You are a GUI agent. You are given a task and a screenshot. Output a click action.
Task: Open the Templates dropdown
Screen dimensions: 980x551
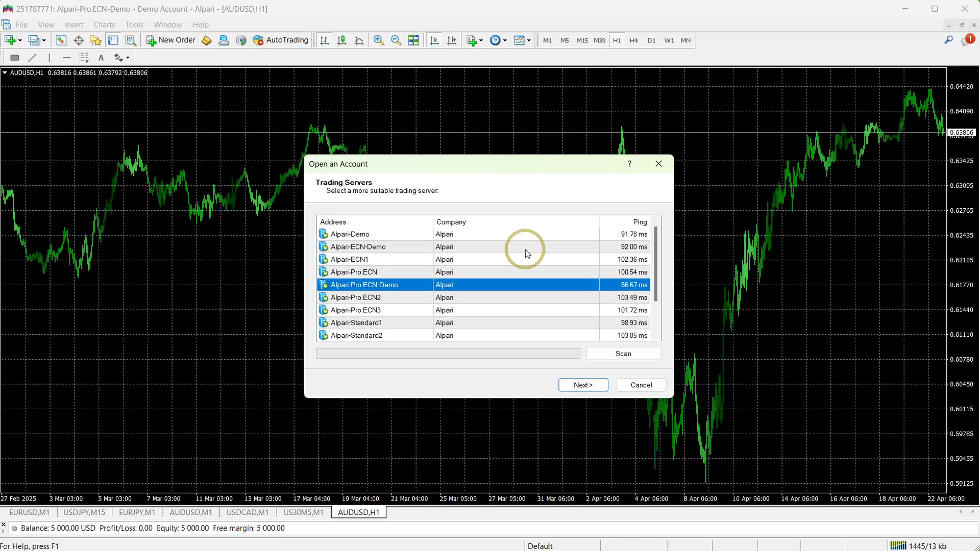[x=522, y=40]
